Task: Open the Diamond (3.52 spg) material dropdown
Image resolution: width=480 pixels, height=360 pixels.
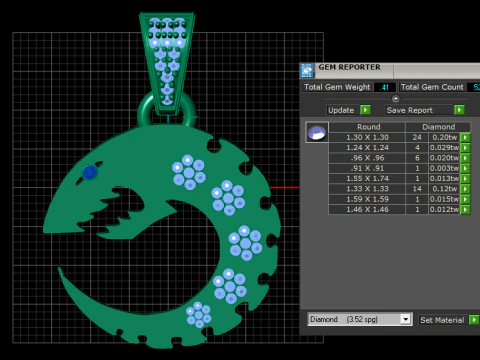Action: [405, 319]
